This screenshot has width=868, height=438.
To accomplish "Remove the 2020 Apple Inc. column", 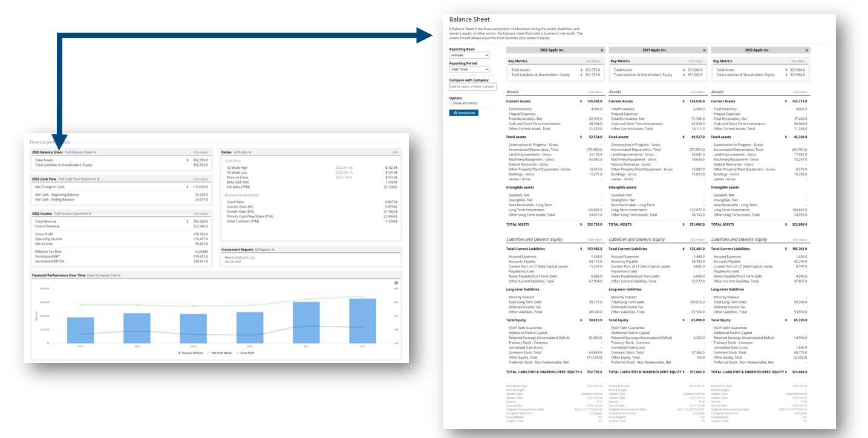I will click(806, 50).
